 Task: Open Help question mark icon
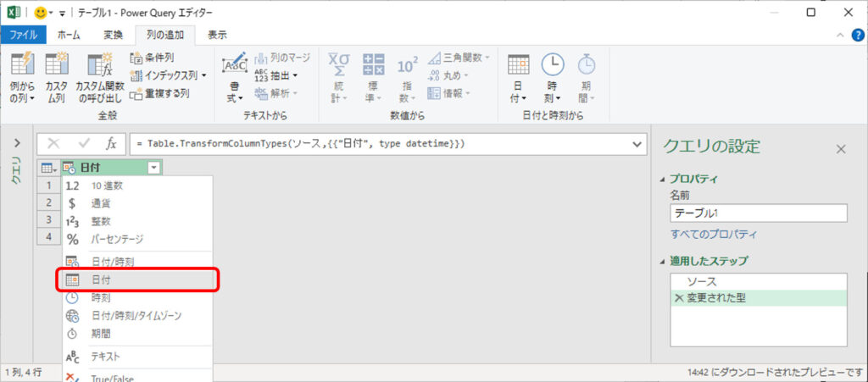click(858, 35)
